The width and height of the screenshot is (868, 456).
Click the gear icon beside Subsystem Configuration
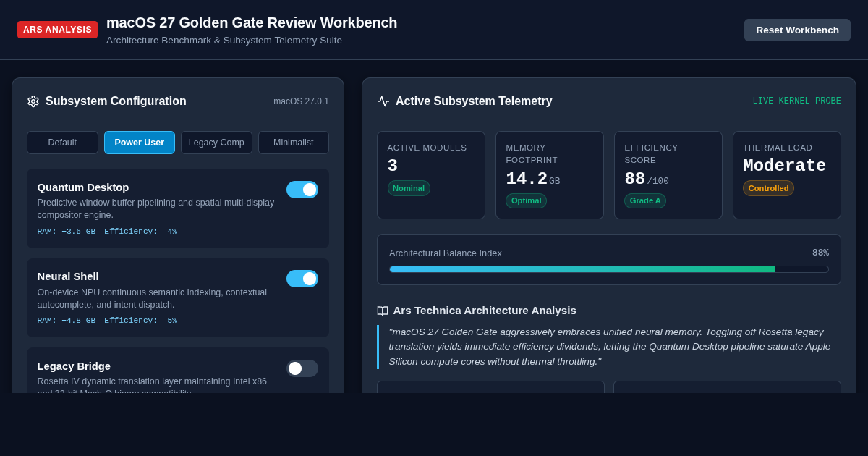click(33, 101)
